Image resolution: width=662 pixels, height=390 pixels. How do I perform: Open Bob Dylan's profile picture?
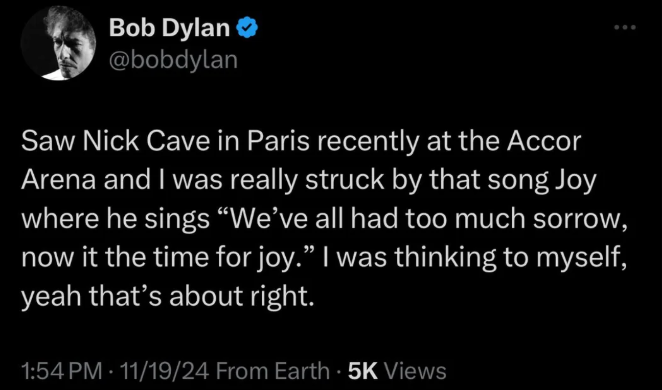[58, 43]
